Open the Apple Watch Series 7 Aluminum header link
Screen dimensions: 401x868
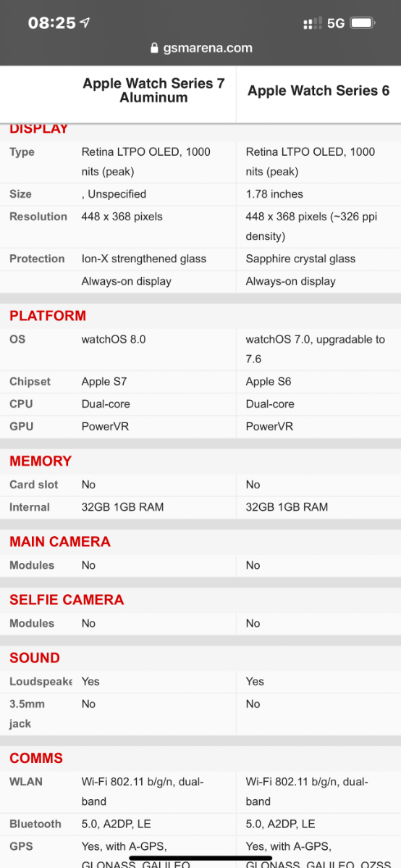point(153,91)
